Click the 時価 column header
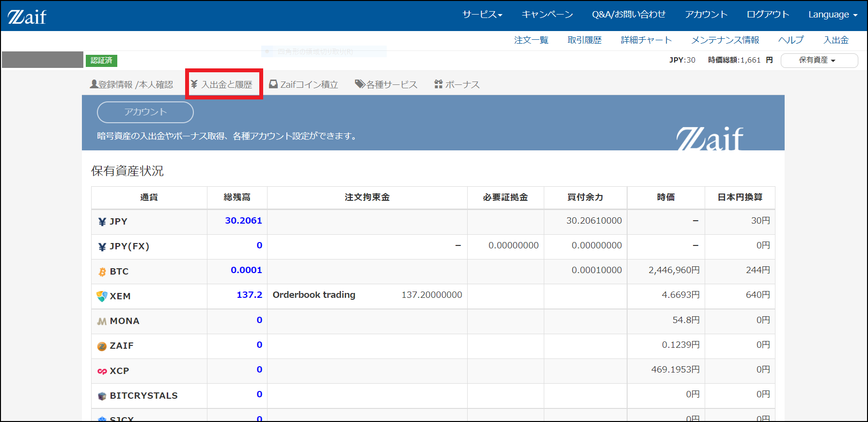 [665, 197]
